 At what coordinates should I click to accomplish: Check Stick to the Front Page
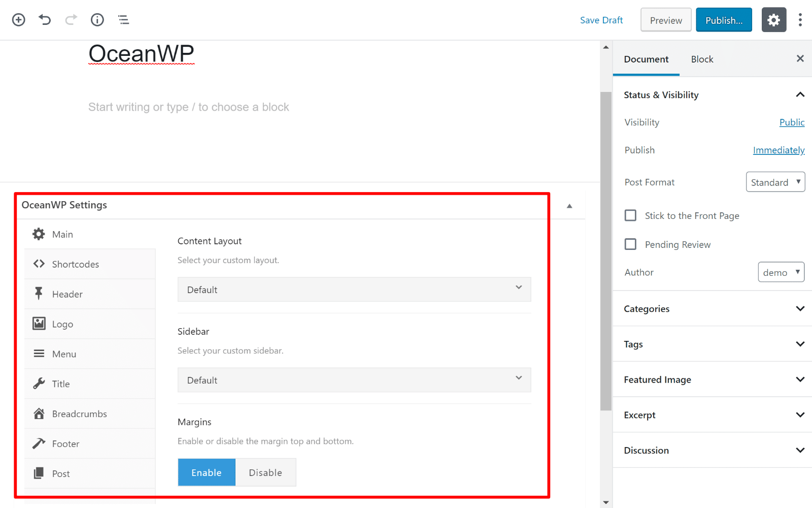(x=630, y=216)
